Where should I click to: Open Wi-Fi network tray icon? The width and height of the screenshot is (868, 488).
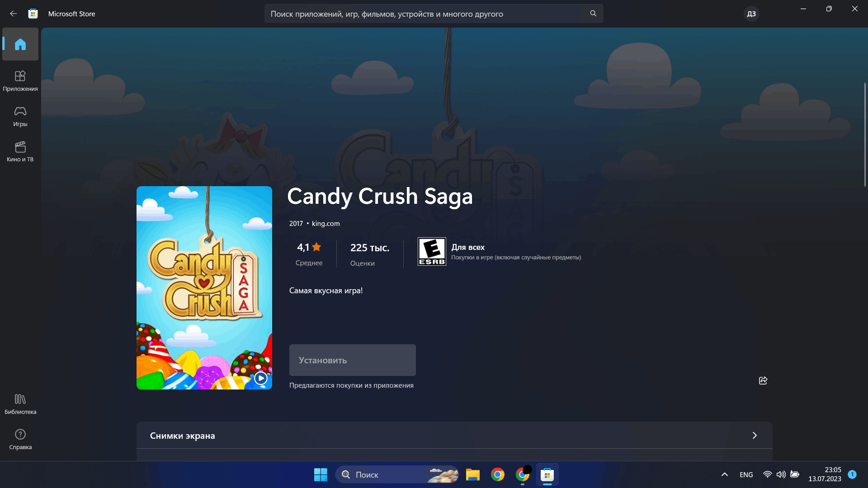coord(768,474)
